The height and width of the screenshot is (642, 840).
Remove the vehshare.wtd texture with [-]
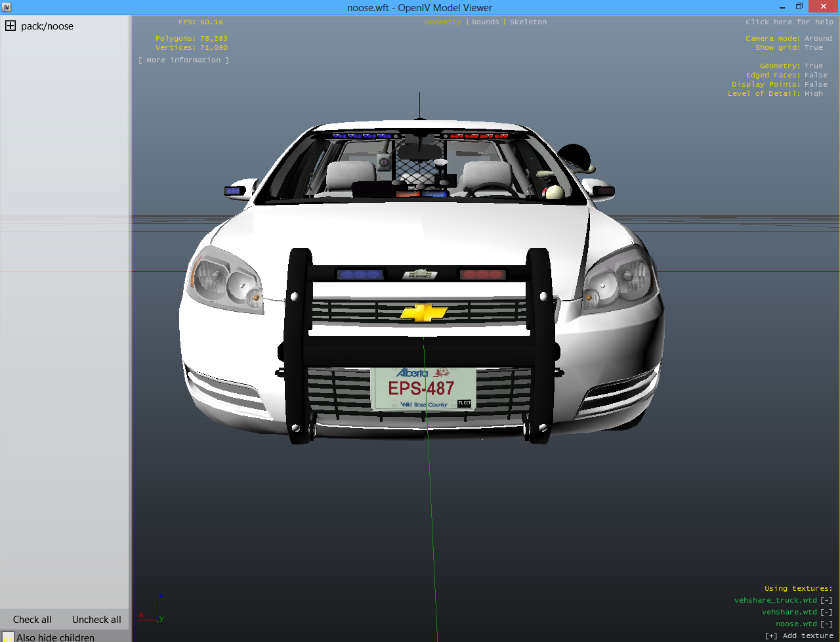click(x=826, y=612)
